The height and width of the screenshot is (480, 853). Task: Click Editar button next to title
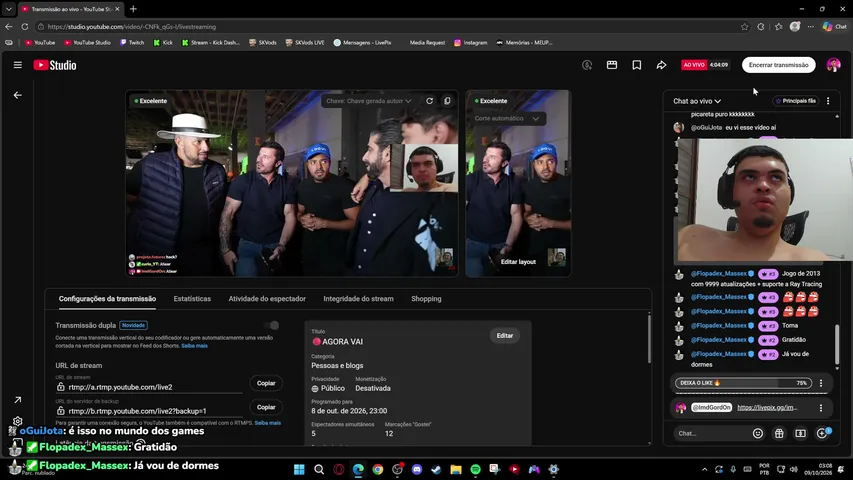(504, 335)
